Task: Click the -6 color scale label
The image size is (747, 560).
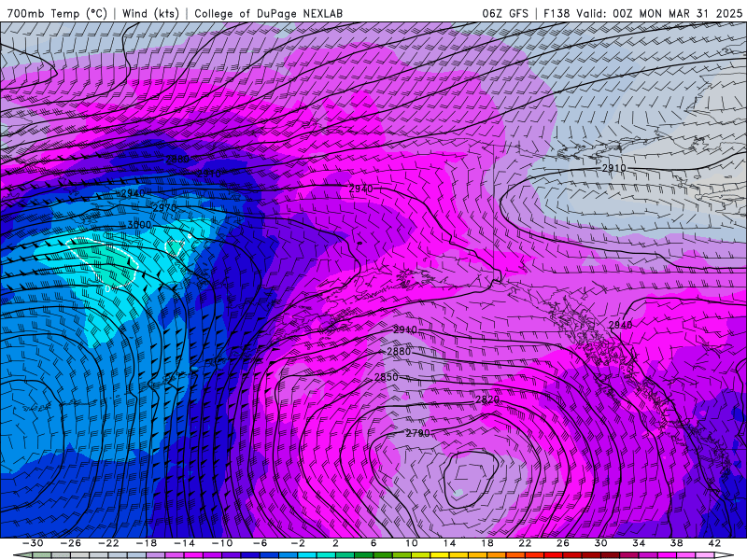Action: click(x=260, y=543)
